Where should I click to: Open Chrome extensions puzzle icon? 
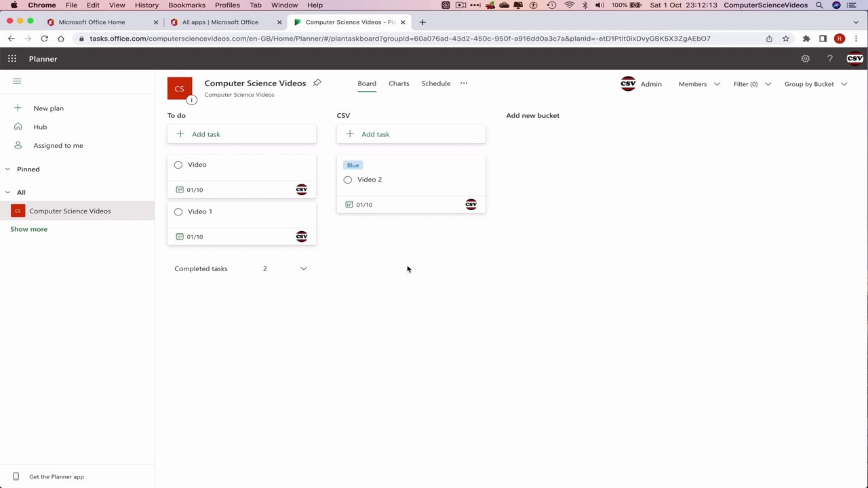tap(806, 39)
